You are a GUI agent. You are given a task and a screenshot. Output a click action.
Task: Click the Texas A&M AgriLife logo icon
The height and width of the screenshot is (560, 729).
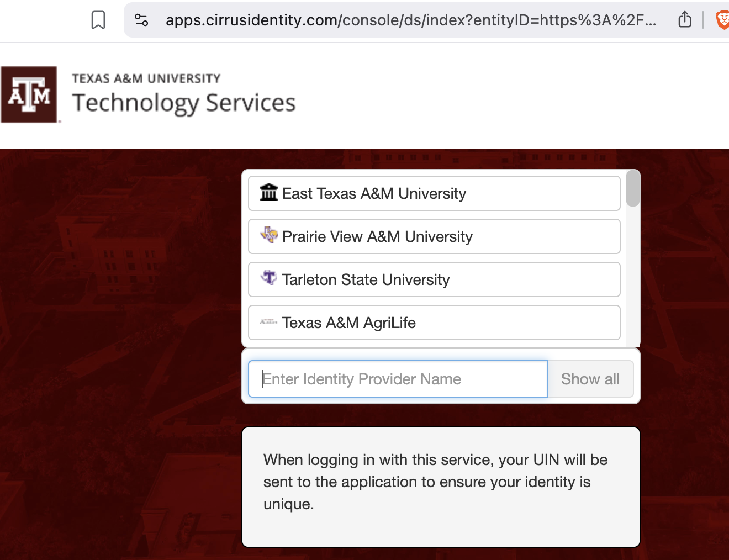click(x=268, y=323)
